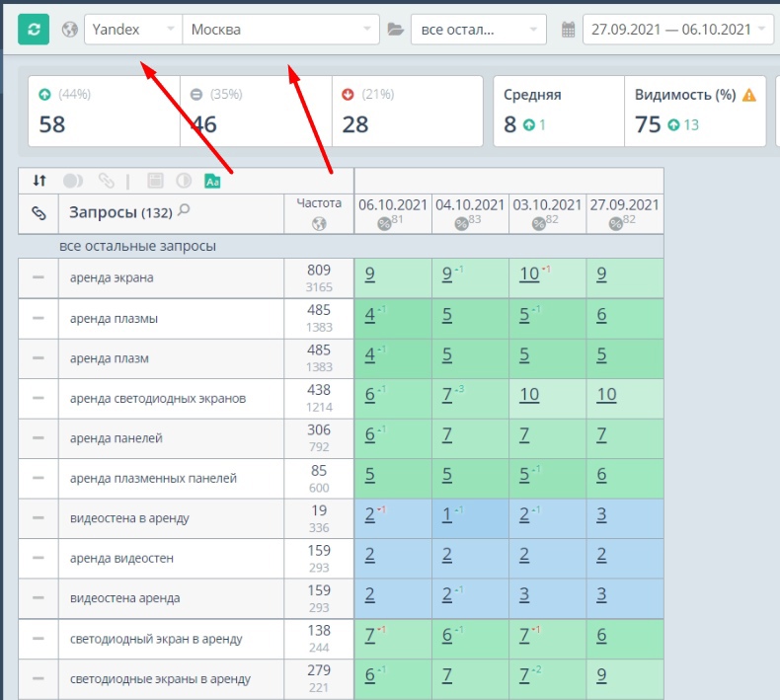Click frequency 809 for 'аренда экрана'
The height and width of the screenshot is (700, 780).
point(319,271)
